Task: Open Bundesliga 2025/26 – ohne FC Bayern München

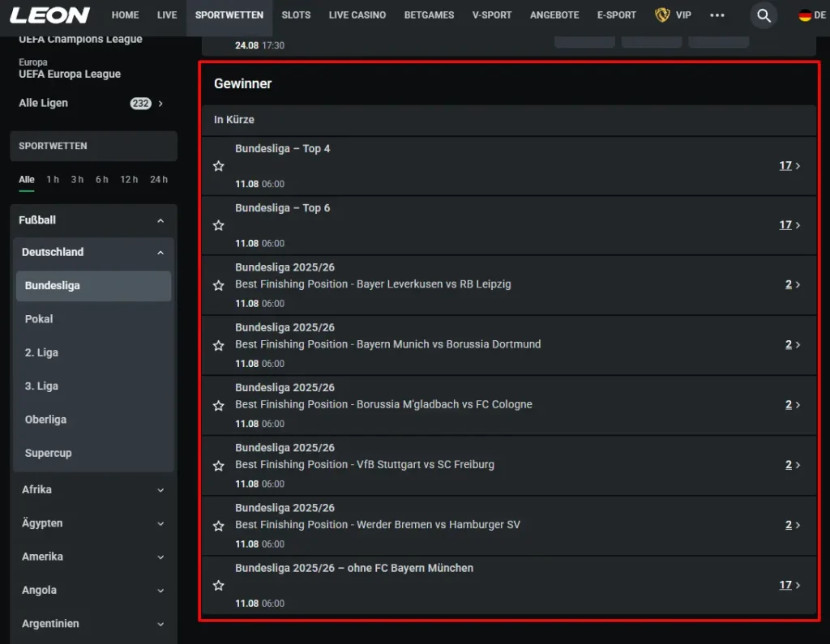Action: 354,569
